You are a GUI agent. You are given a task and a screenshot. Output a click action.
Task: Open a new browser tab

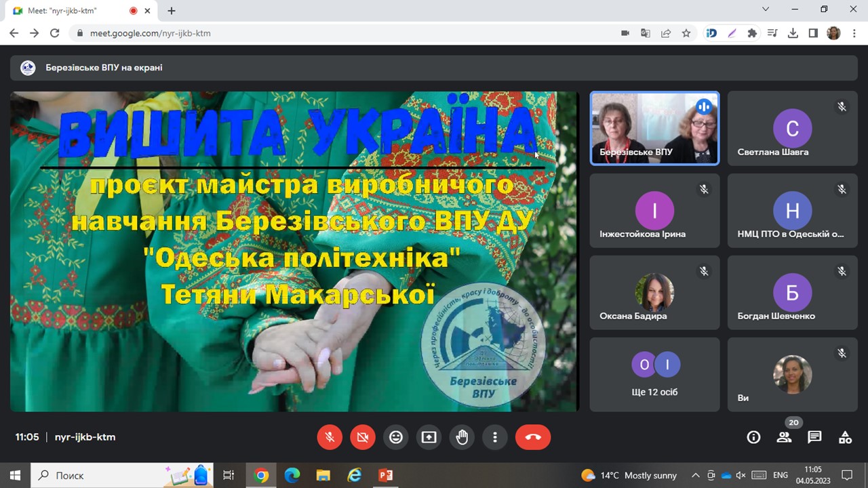point(172,11)
